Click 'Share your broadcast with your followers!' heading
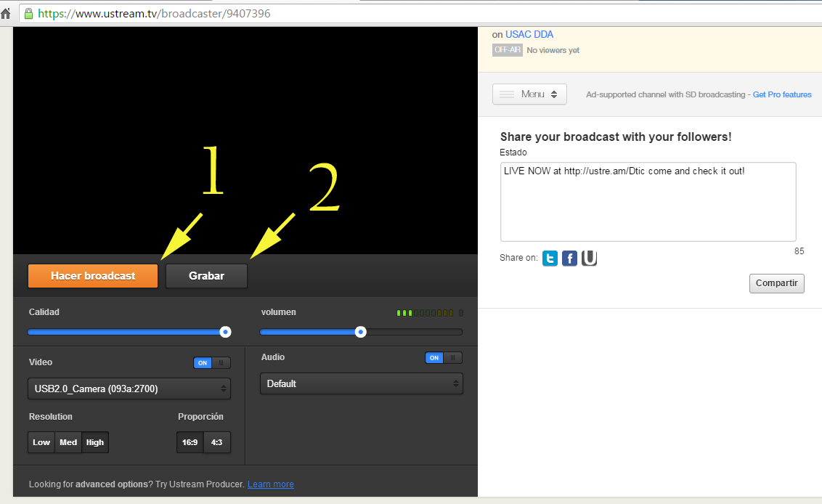822x504 pixels. 616,137
